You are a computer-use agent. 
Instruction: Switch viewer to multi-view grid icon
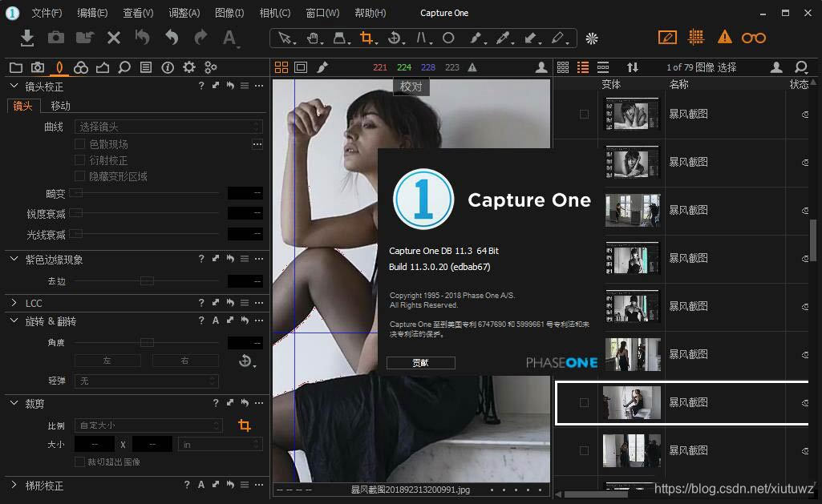pos(281,67)
